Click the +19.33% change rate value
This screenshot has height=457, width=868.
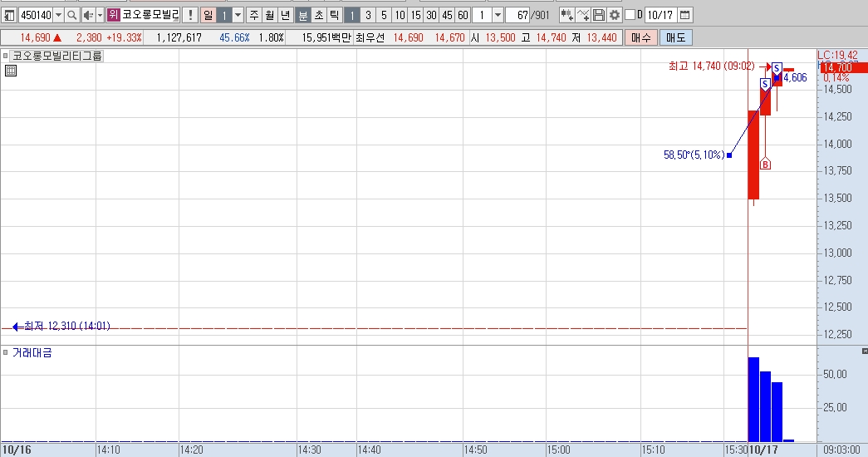click(x=124, y=37)
